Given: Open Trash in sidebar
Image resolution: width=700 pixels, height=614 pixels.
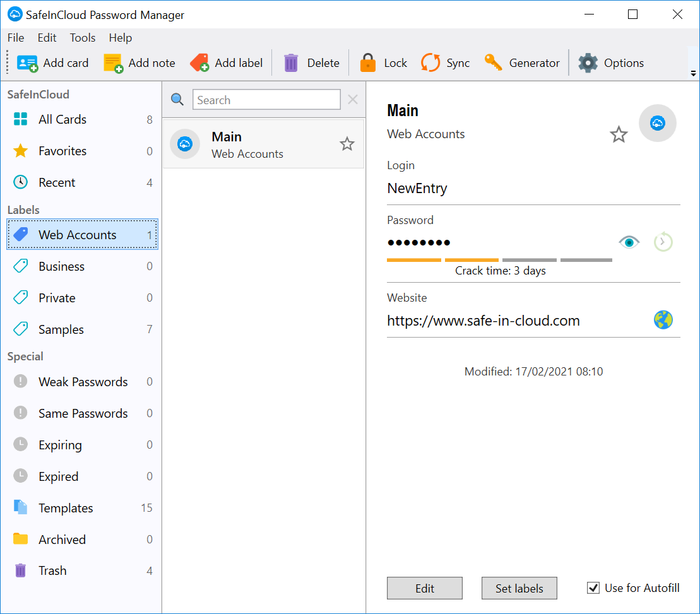Looking at the screenshot, I should click(82, 570).
